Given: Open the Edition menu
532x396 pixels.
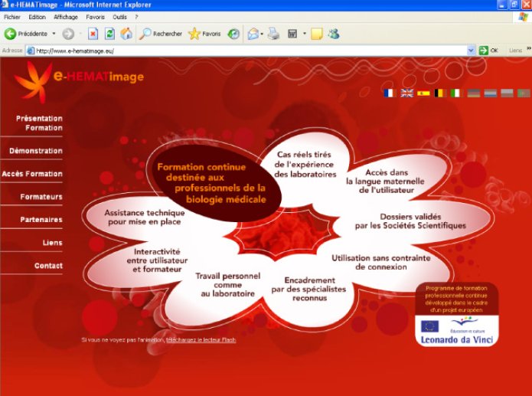Looking at the screenshot, I should tap(37, 17).
